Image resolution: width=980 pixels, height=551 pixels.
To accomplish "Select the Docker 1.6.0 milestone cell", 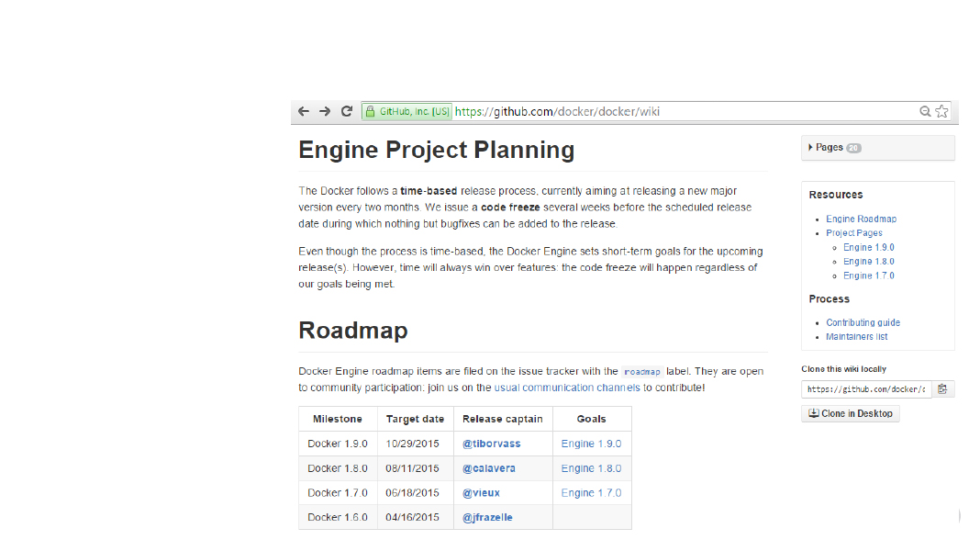I will (x=338, y=517).
